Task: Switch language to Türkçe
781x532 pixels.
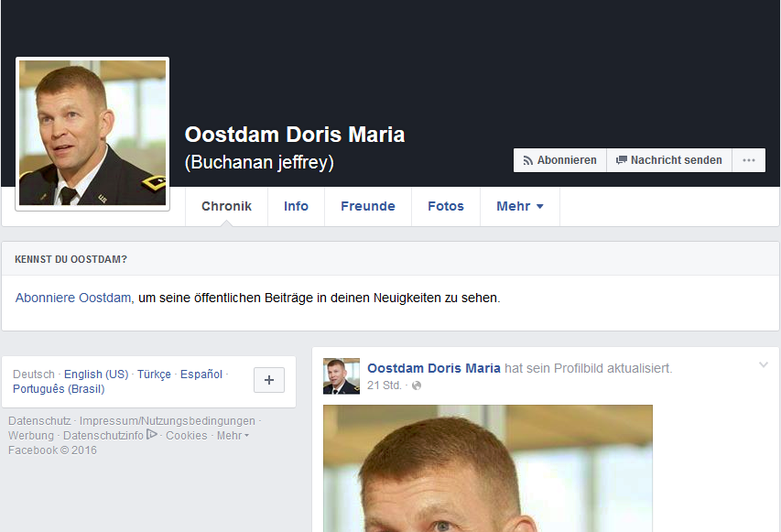Action: pos(154,375)
